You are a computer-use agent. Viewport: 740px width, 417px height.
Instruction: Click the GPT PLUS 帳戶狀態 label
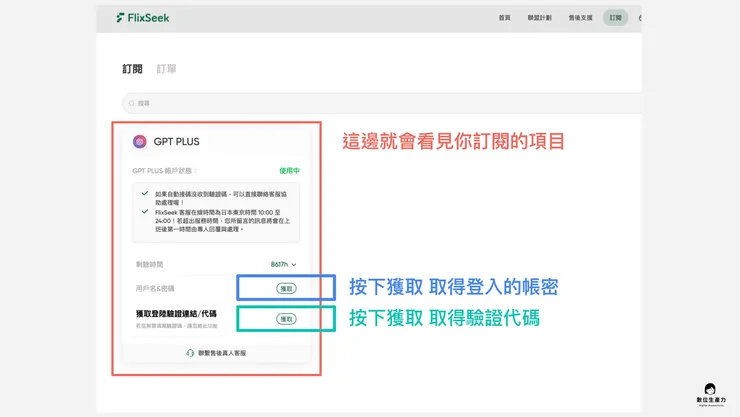point(164,171)
